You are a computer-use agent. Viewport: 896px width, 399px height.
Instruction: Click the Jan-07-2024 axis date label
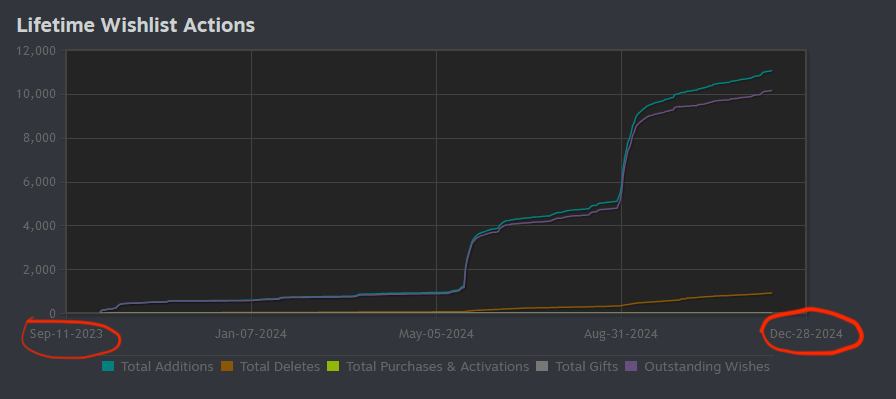[x=251, y=334]
